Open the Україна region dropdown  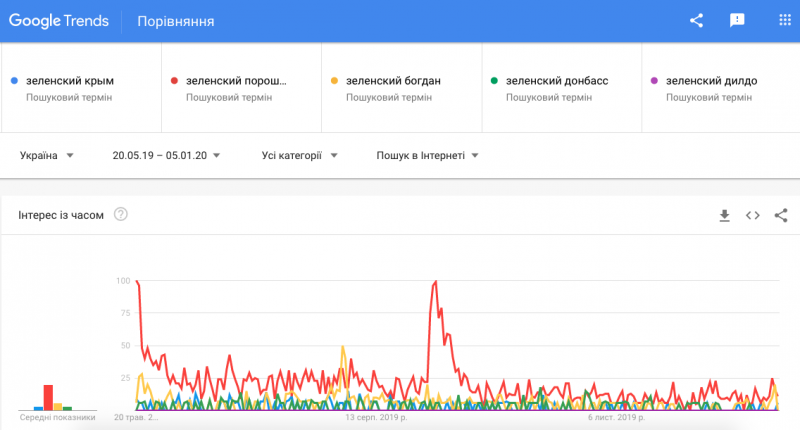coord(47,155)
